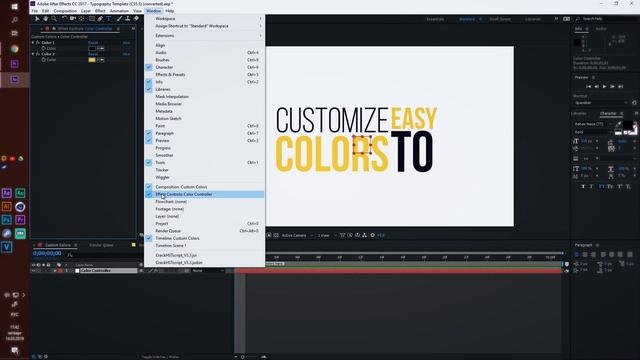Open Chrome from the Windows taskbar
This screenshot has width=640, height=360.
[x=14, y=49]
